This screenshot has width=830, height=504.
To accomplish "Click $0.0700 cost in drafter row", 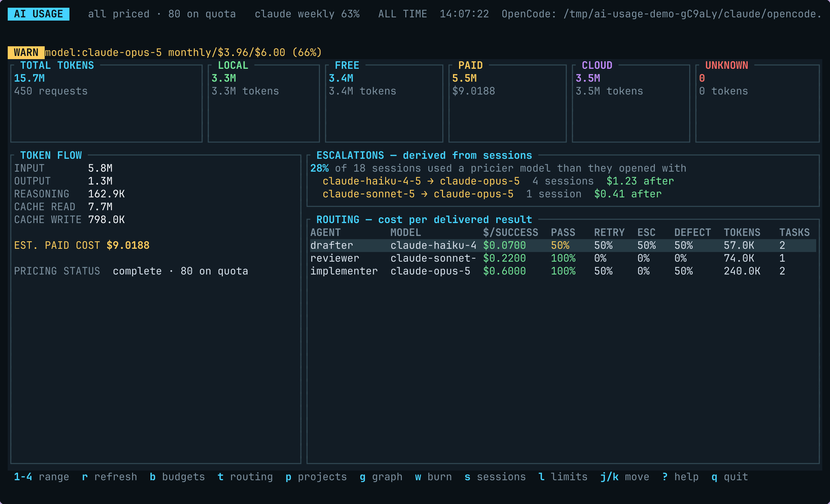I will coord(505,245).
